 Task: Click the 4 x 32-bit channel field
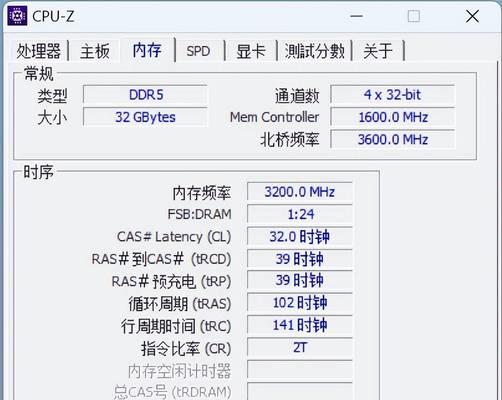click(393, 95)
